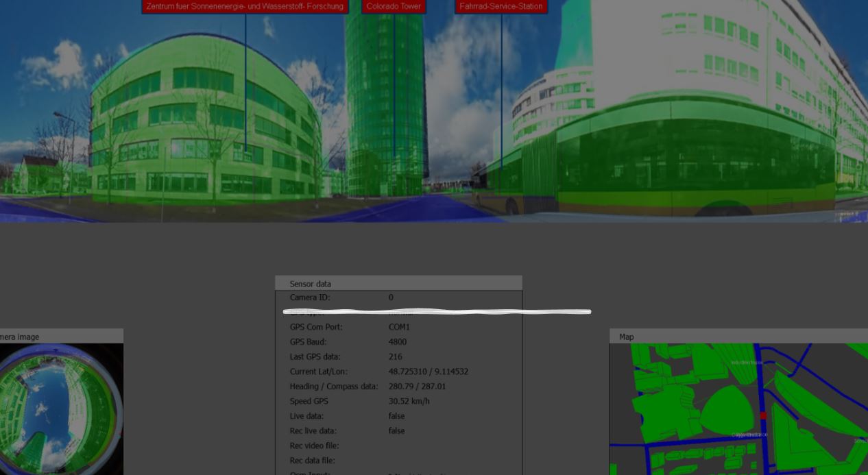Click the red GPS position marker on the map

pos(763,414)
